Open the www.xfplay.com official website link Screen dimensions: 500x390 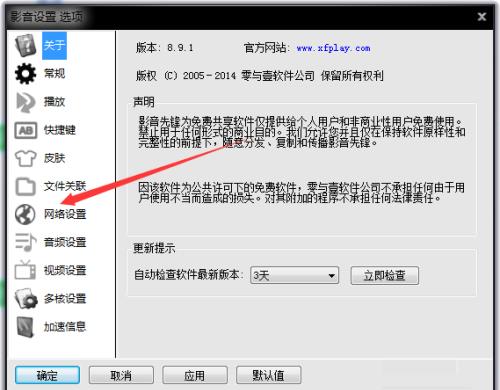pyautogui.click(x=334, y=48)
